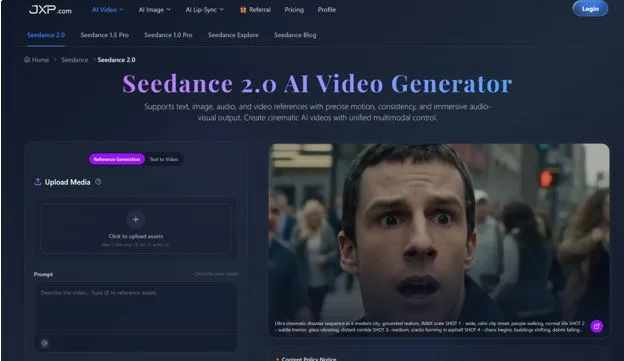Go to the Pricing page
624x361 pixels.
pyautogui.click(x=294, y=10)
